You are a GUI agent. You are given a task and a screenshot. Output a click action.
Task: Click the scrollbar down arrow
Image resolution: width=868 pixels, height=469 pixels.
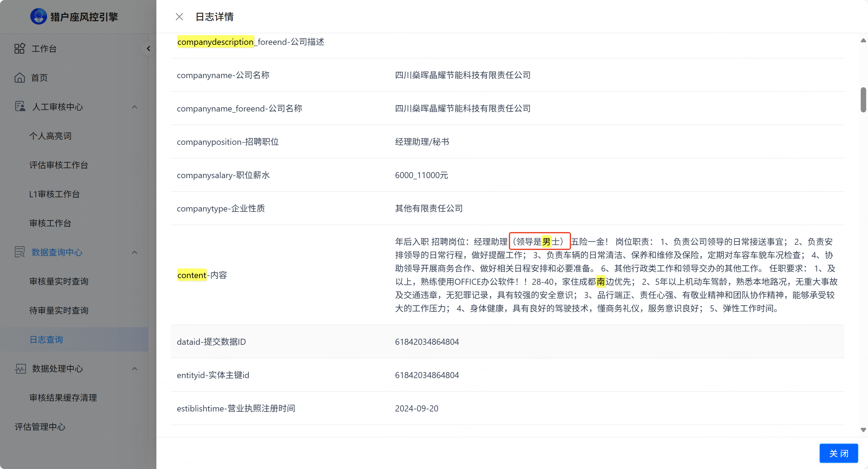863,430
